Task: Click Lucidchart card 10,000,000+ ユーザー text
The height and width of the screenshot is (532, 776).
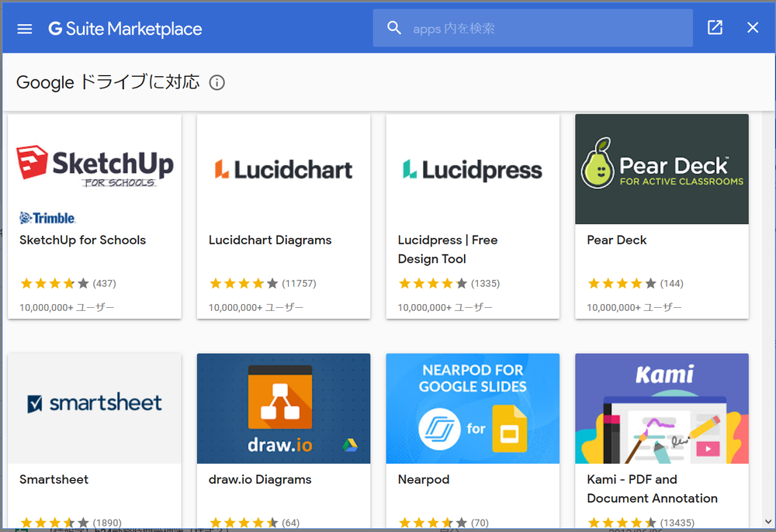Action: (x=256, y=308)
